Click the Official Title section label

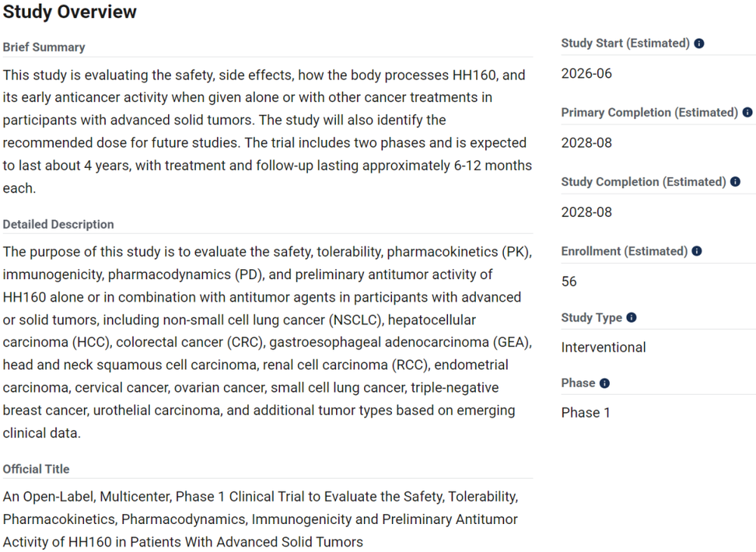point(36,469)
